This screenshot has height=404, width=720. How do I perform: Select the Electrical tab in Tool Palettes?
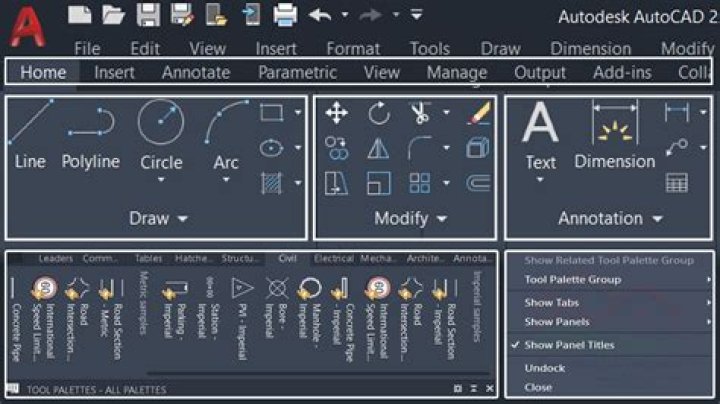[x=334, y=258]
